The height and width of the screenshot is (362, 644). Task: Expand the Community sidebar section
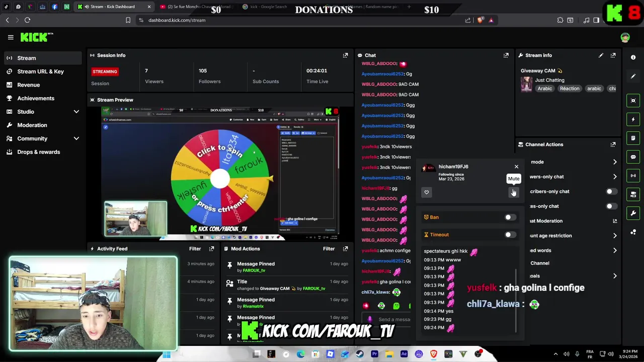[76, 138]
